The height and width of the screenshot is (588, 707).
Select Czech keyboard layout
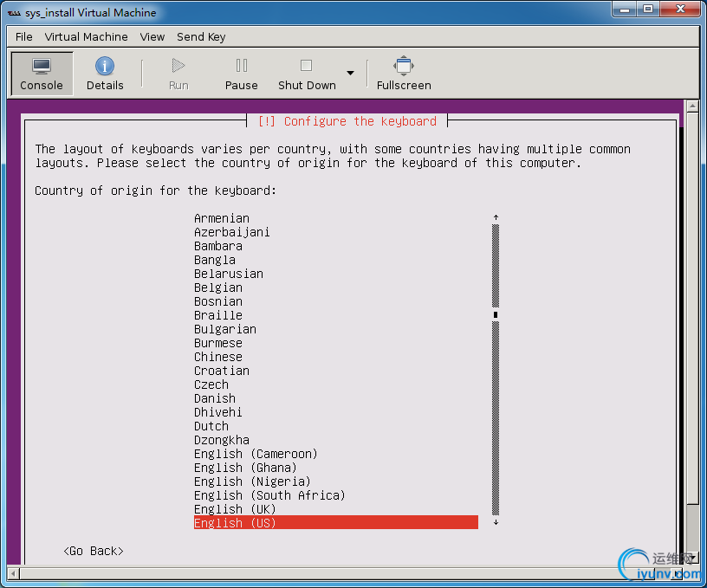tap(211, 384)
